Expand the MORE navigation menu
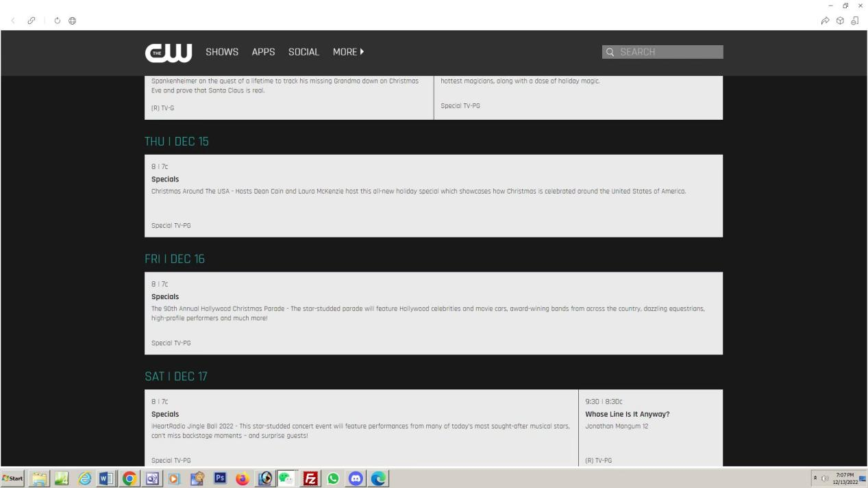This screenshot has width=868, height=488. pos(349,52)
